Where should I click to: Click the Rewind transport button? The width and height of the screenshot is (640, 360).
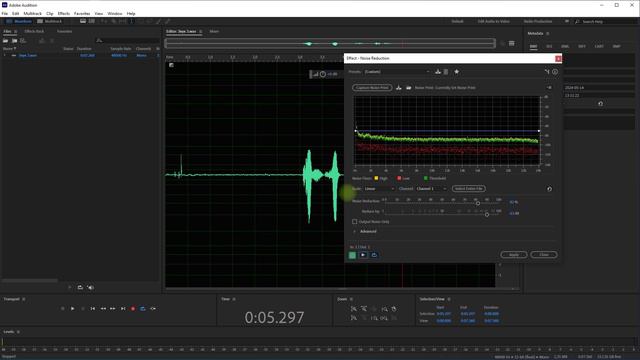click(x=103, y=309)
